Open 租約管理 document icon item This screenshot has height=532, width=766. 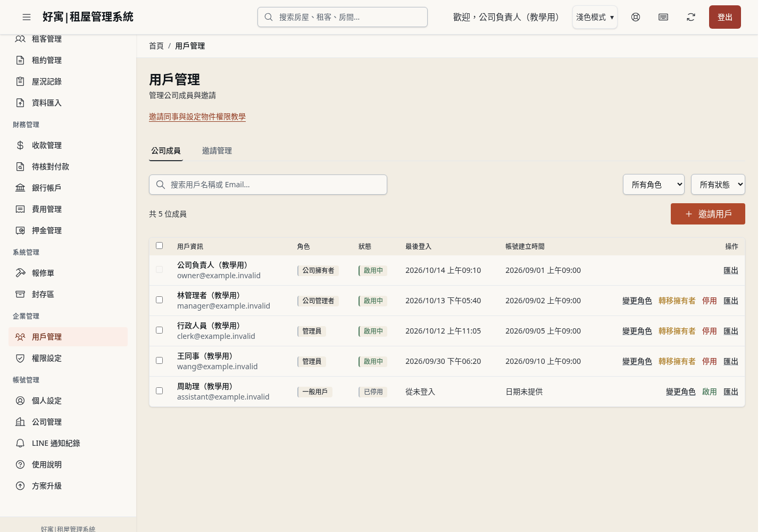point(68,60)
